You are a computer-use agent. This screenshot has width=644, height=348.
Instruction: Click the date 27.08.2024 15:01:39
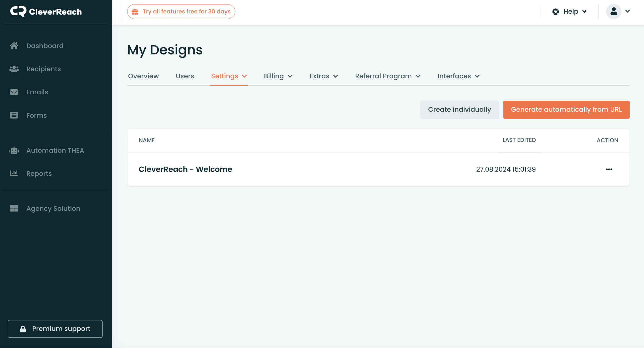coord(506,169)
